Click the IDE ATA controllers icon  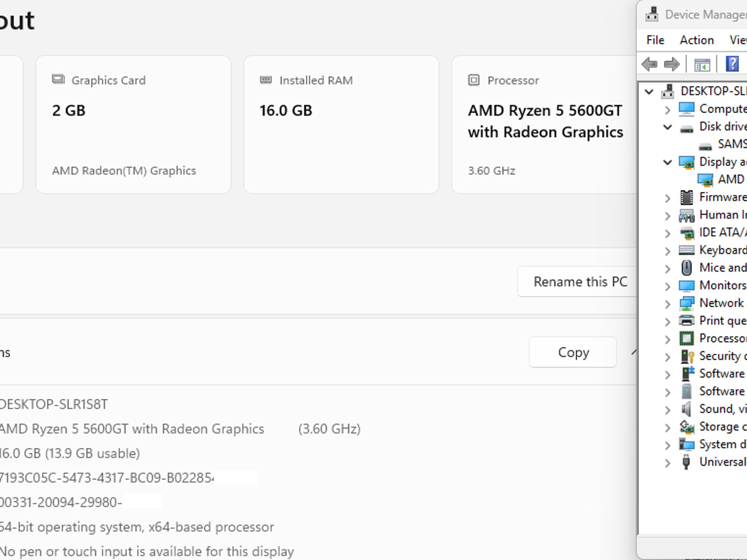click(686, 233)
